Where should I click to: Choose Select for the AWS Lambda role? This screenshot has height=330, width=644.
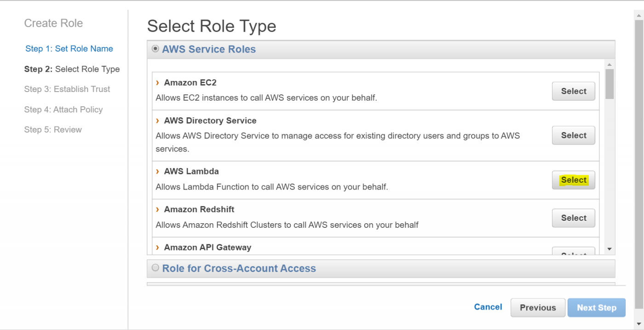574,180
